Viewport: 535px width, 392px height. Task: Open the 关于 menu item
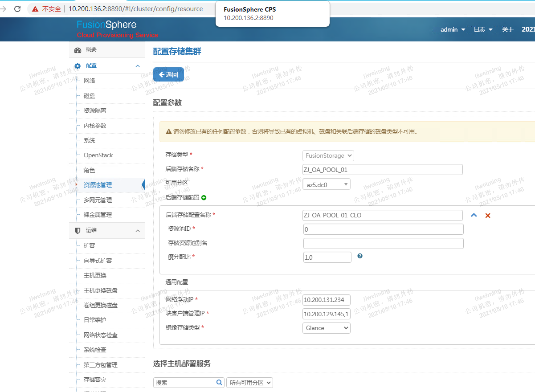click(508, 29)
